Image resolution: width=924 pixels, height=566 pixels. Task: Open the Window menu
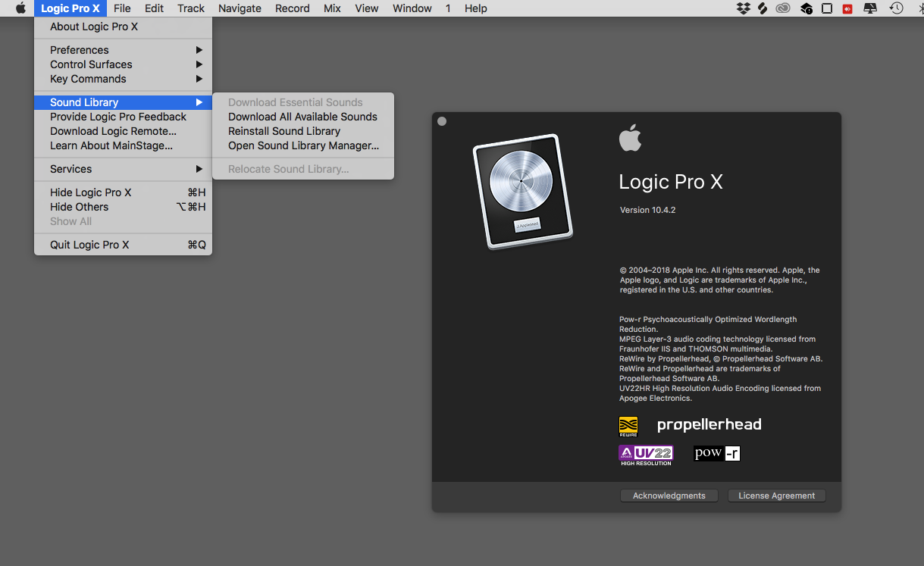412,8
